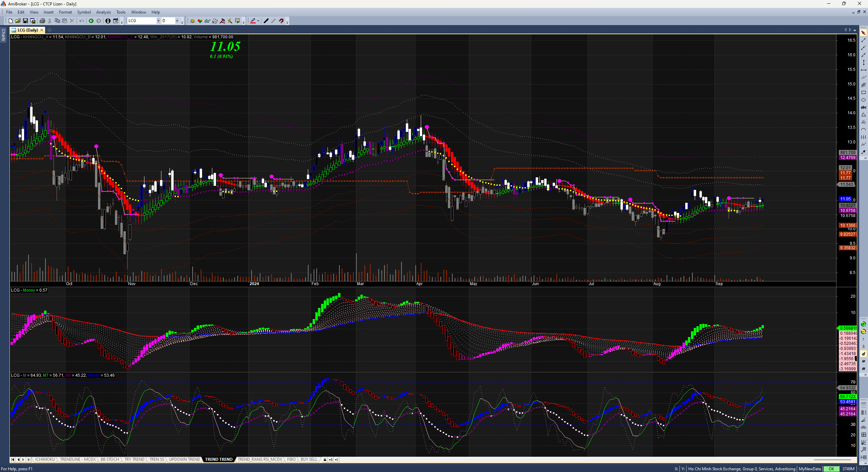The image size is (868, 472).
Task: Switch to daily 'd' interval
Action: click(863, 354)
